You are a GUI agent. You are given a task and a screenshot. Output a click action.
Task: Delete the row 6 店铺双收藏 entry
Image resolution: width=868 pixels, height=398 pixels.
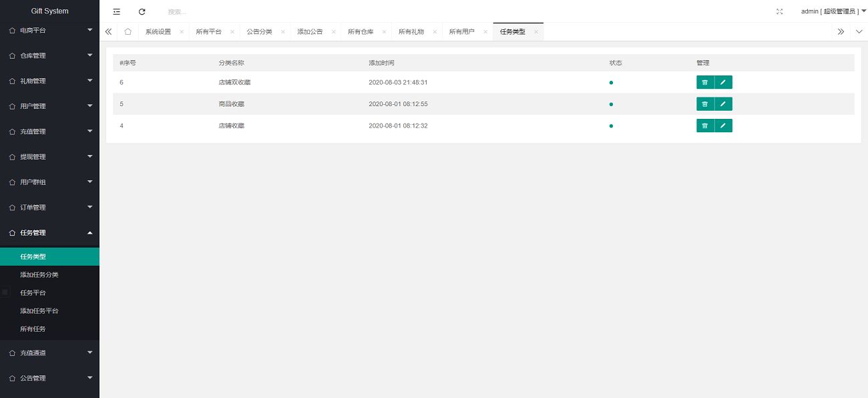704,83
